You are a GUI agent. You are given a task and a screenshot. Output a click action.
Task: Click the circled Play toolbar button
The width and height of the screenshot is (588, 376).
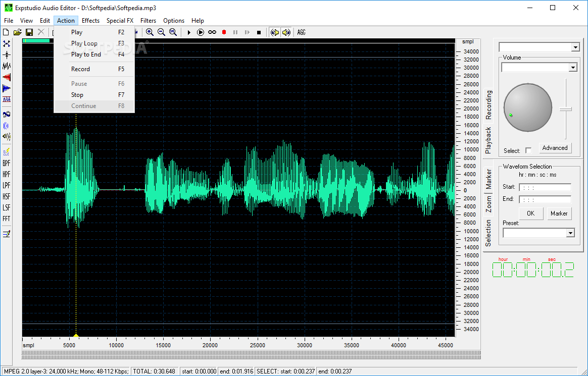(201, 33)
